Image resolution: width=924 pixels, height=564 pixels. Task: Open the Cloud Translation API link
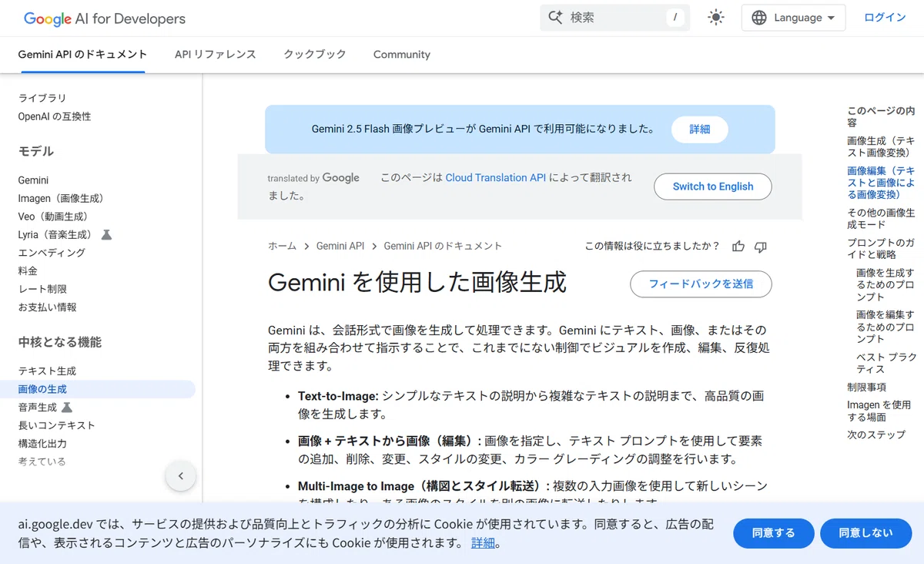(x=496, y=177)
